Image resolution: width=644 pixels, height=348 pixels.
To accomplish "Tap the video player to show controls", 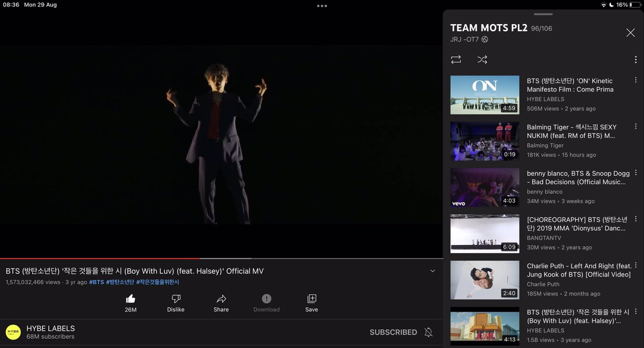I will click(221, 134).
